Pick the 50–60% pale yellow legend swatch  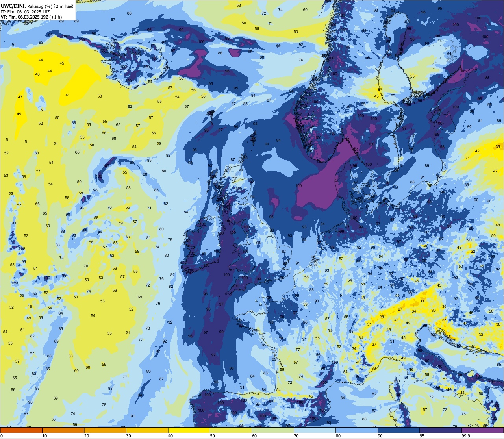(x=231, y=430)
